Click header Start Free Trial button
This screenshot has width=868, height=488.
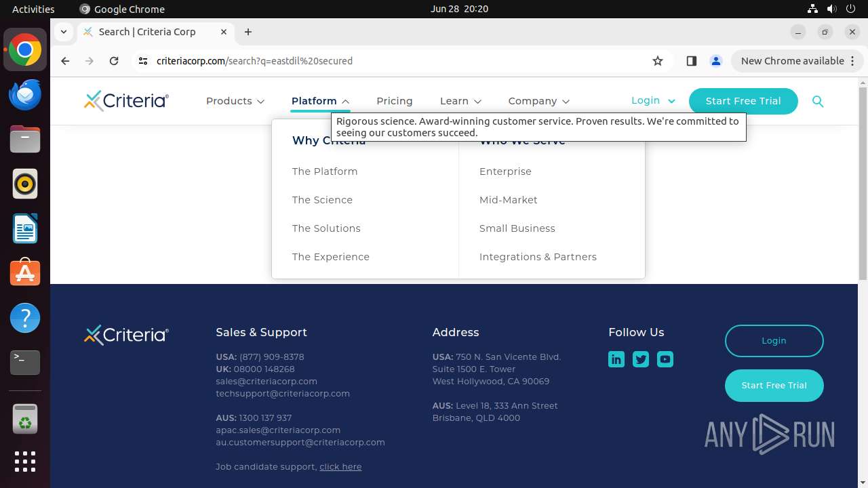(x=743, y=101)
